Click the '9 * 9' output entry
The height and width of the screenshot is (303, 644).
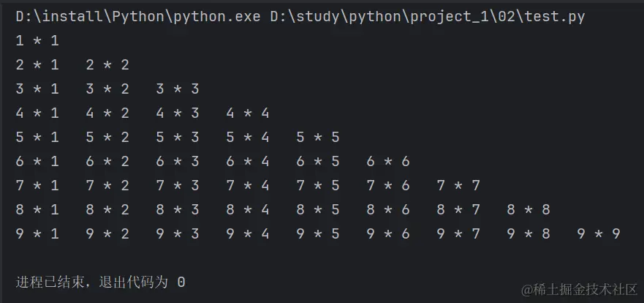[599, 234]
